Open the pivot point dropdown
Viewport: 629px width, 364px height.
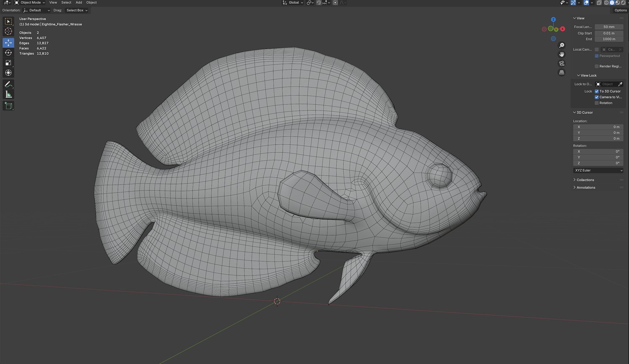pyautogui.click(x=310, y=3)
